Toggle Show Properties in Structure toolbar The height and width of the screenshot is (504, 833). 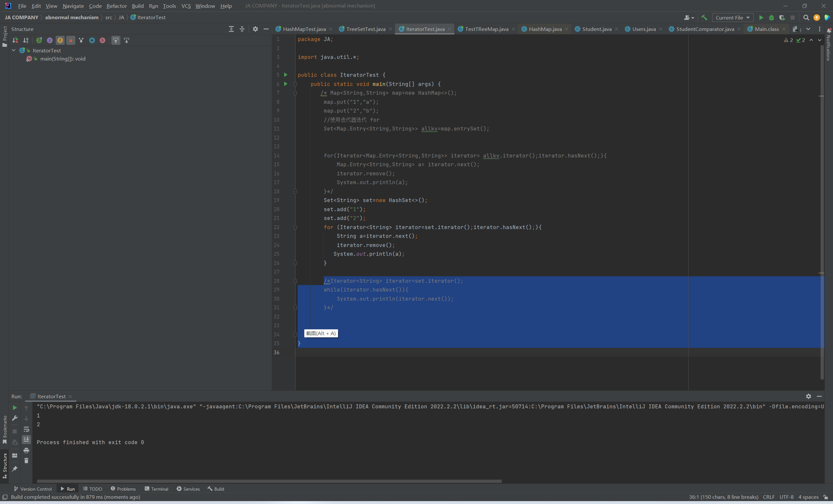tap(50, 40)
